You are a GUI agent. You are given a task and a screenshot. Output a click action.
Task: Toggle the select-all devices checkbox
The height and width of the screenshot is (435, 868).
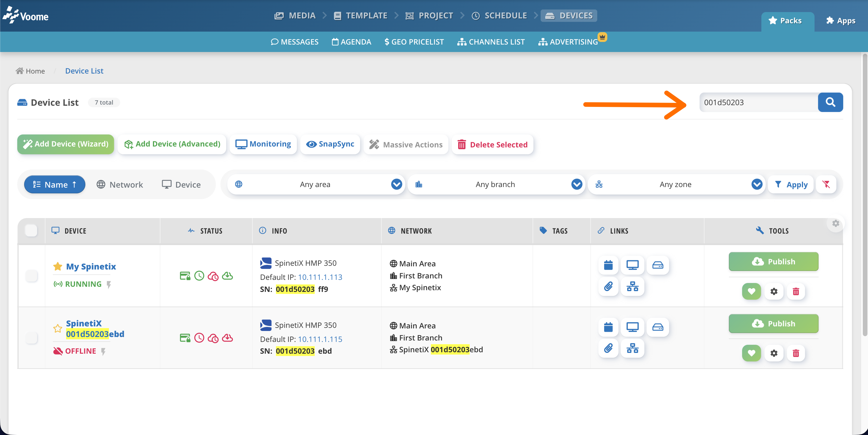coord(31,231)
